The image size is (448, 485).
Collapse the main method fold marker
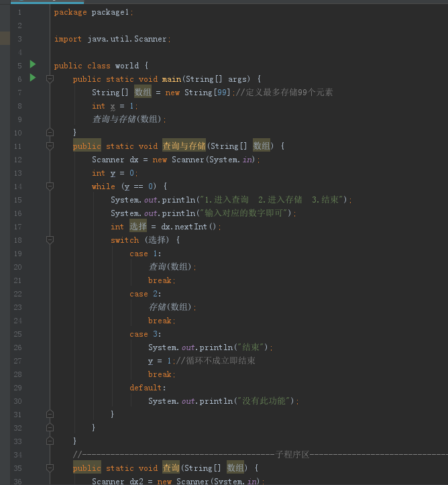pyautogui.click(x=50, y=79)
